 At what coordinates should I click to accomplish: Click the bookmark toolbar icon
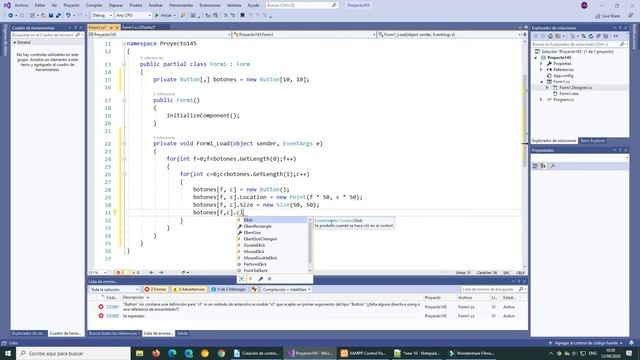(x=242, y=16)
